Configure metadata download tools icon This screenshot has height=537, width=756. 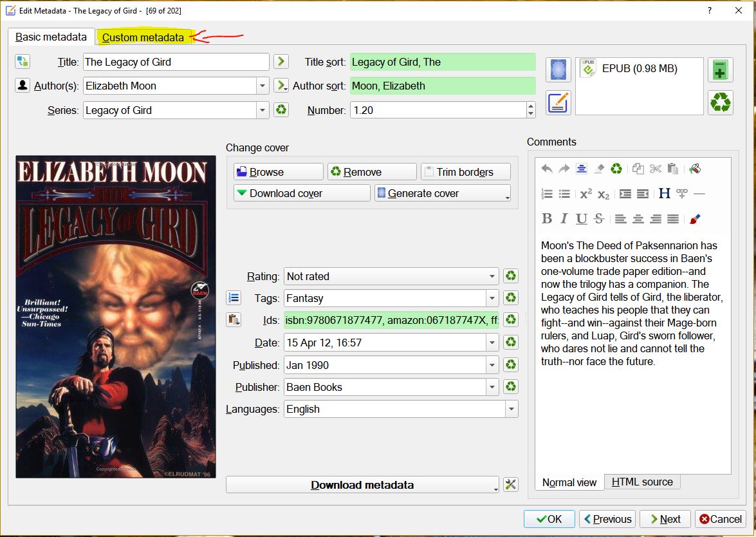tap(511, 484)
